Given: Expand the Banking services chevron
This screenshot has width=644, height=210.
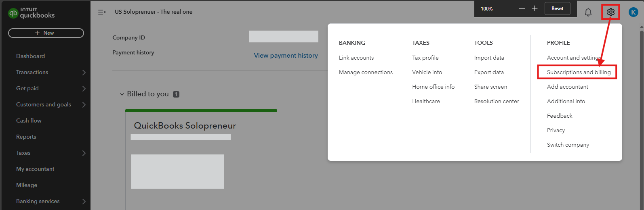Looking at the screenshot, I should pos(84,202).
